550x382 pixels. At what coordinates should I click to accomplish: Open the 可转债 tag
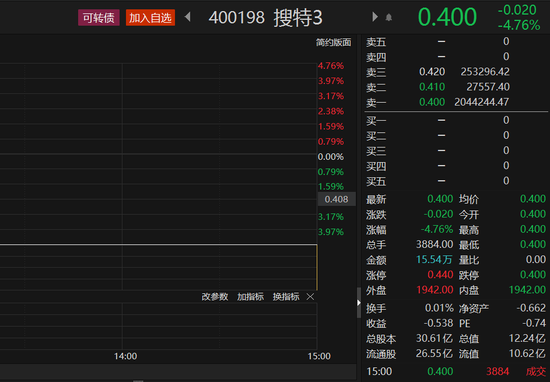pos(99,18)
